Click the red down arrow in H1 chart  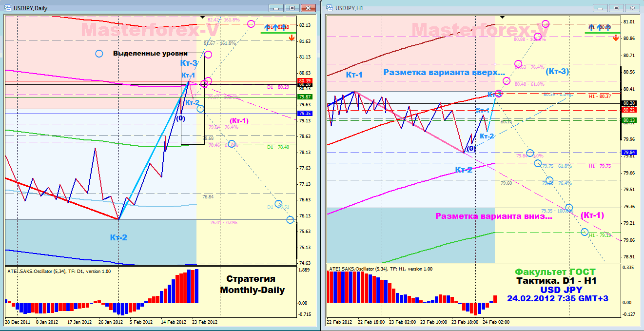click(x=616, y=38)
